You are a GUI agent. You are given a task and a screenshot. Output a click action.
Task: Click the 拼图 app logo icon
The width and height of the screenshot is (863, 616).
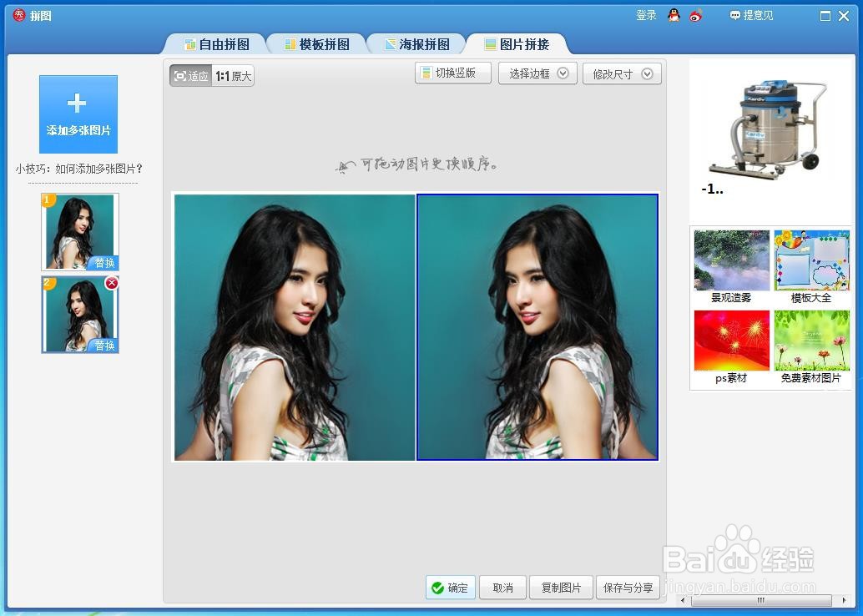(19, 15)
